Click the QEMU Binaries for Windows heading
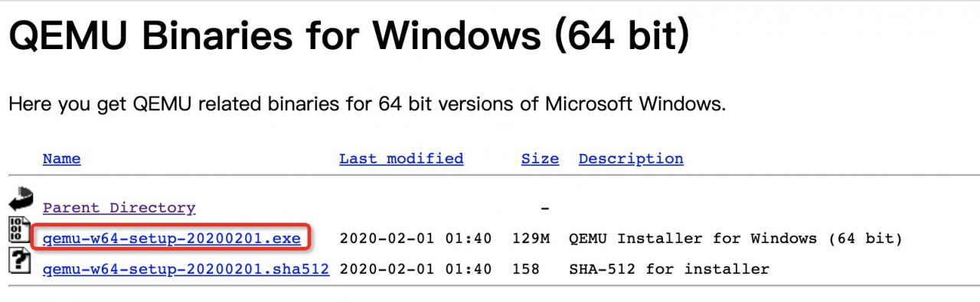The height and width of the screenshot is (302, 980). click(x=348, y=36)
